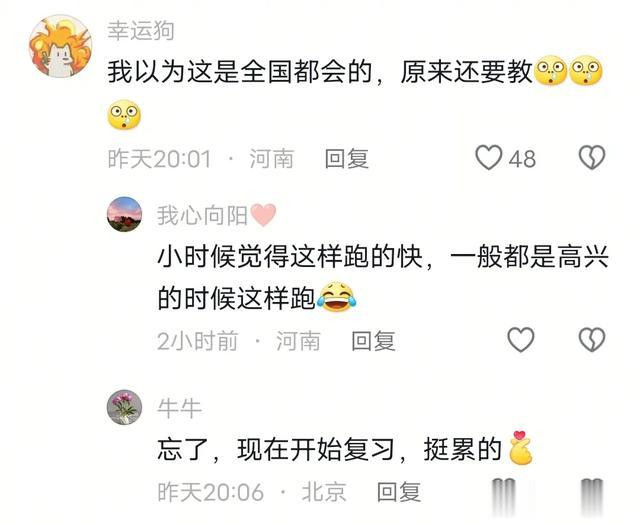Screen dimensions: 640x524
Task: Open username 牛牛 profile link
Action: point(180,408)
